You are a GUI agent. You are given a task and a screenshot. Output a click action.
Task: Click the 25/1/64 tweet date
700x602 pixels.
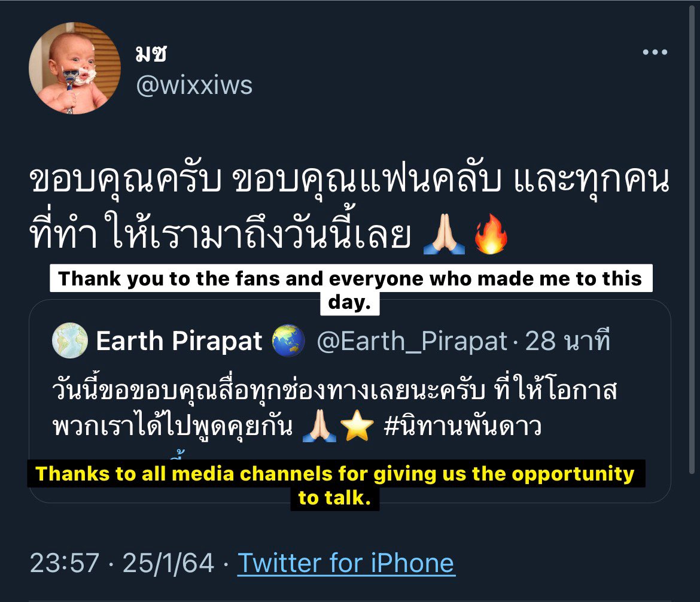[168, 563]
